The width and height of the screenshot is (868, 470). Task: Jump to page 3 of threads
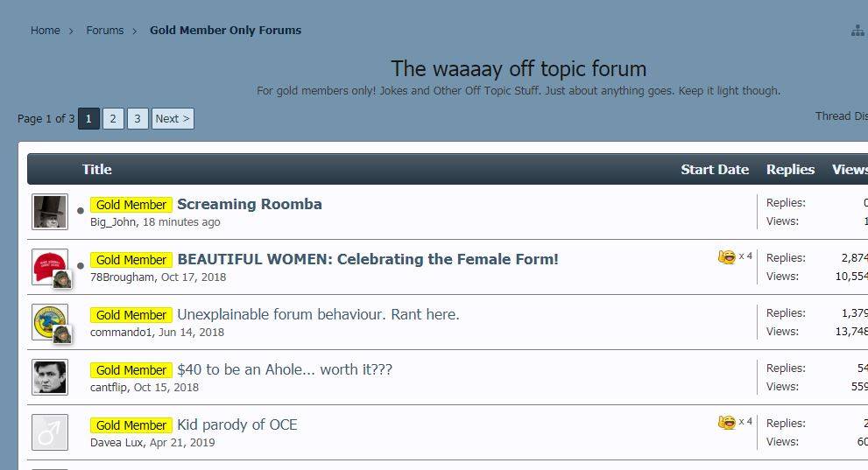[x=138, y=119]
